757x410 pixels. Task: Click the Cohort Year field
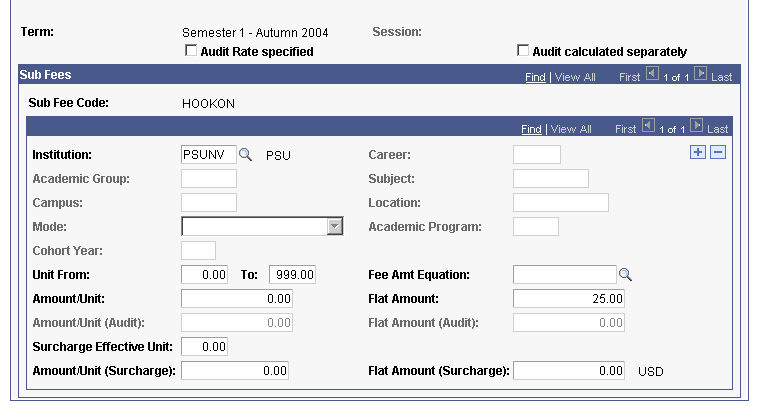click(x=198, y=251)
